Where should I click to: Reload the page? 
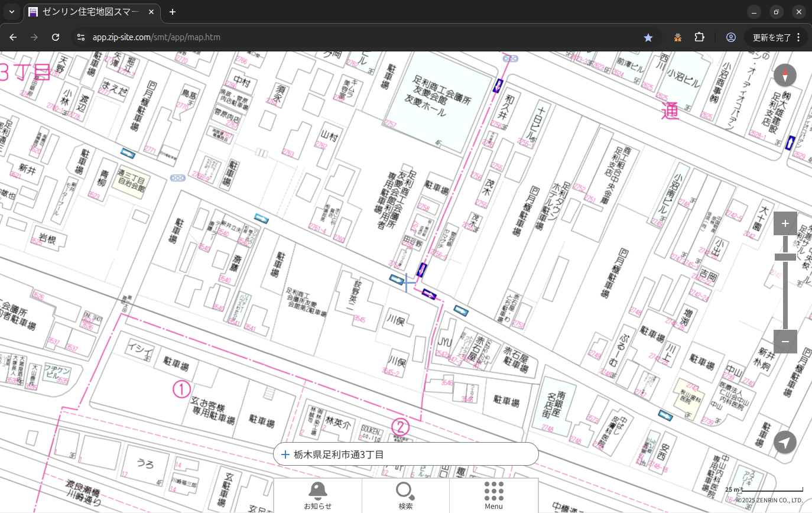pos(56,37)
